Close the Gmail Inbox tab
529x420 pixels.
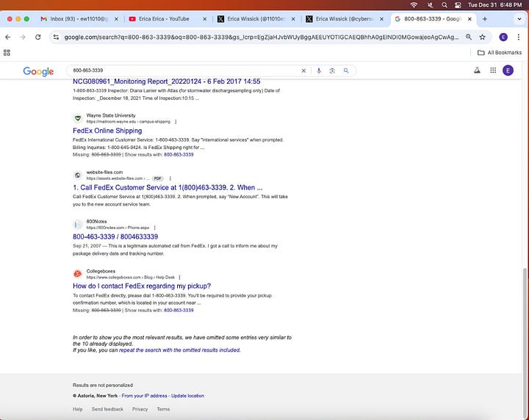pos(116,19)
